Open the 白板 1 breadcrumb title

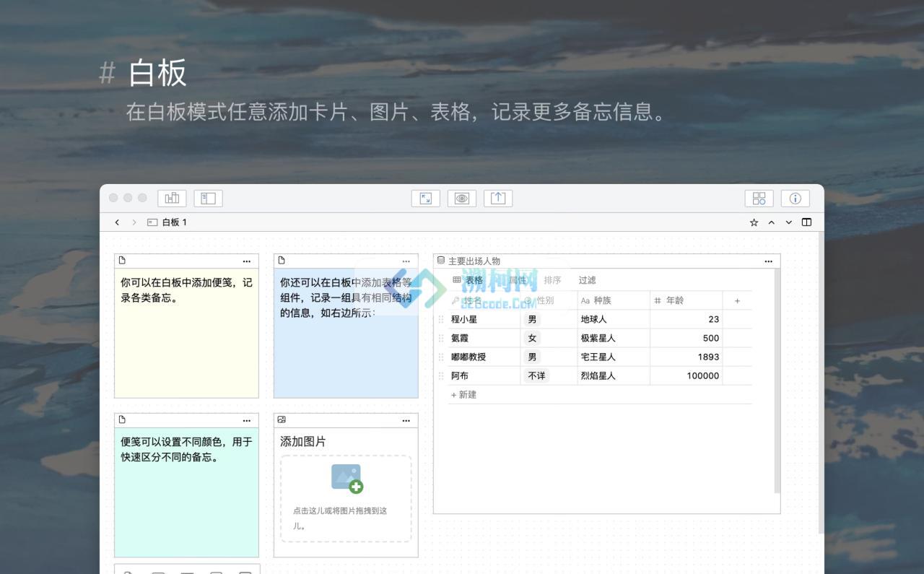174,222
